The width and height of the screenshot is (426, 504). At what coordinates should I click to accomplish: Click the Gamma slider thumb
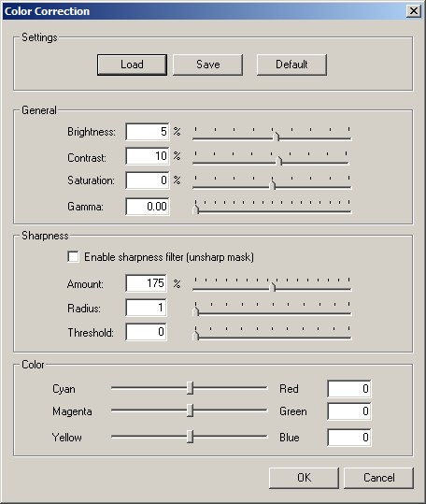click(x=196, y=209)
